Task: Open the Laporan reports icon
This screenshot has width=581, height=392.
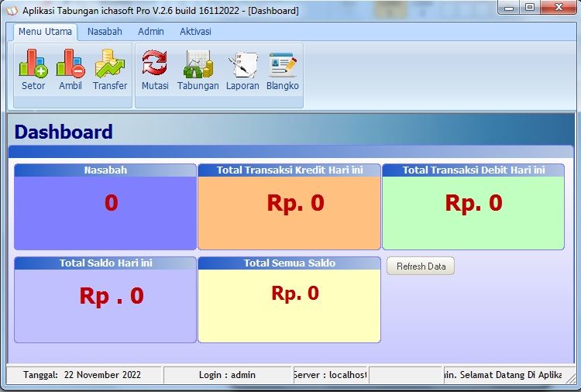Action: tap(242, 70)
